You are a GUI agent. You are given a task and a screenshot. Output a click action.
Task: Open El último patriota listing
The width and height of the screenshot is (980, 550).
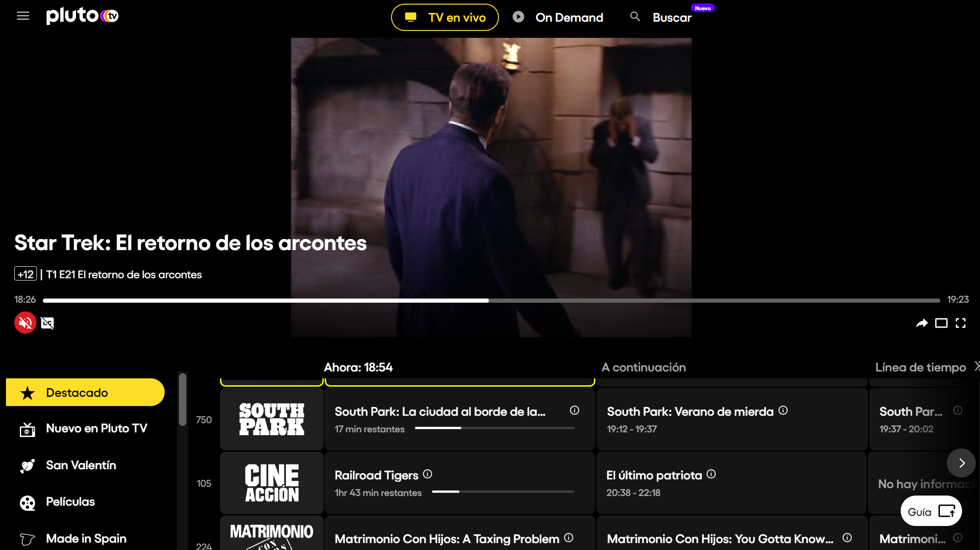click(x=732, y=483)
